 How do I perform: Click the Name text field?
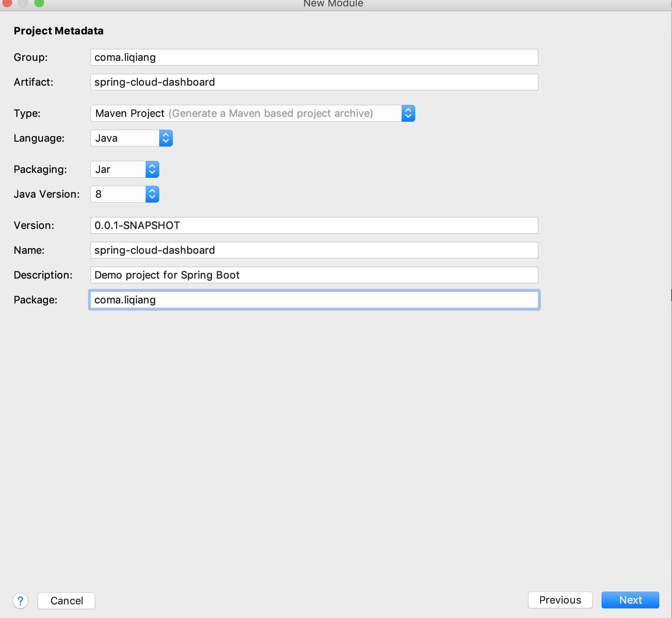(314, 250)
